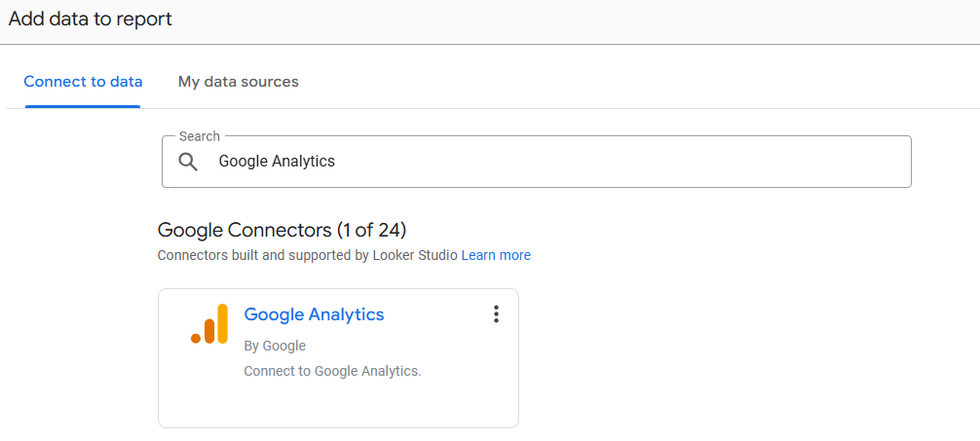980x441 pixels.
Task: Open the connector card three-dot menu
Action: (x=496, y=313)
